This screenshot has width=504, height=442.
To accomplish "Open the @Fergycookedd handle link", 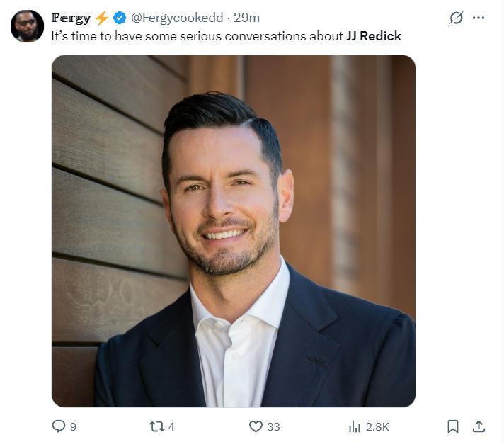I will pyautogui.click(x=177, y=18).
